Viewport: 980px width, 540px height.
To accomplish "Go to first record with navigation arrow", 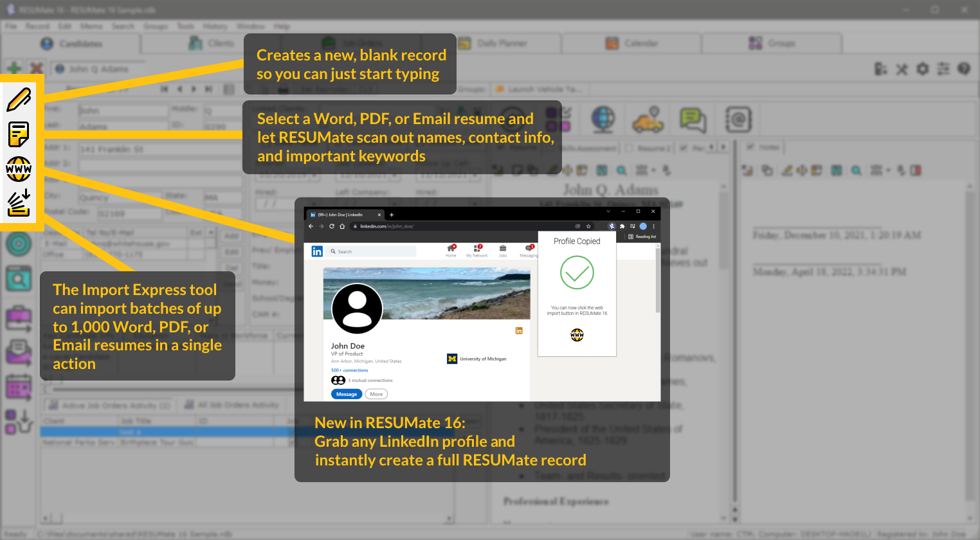I will 164,89.
